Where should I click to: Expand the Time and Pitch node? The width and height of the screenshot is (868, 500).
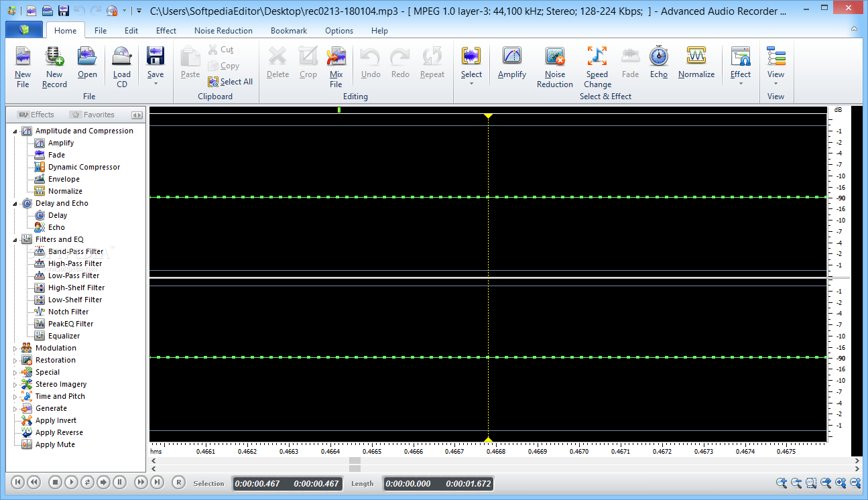click(15, 397)
